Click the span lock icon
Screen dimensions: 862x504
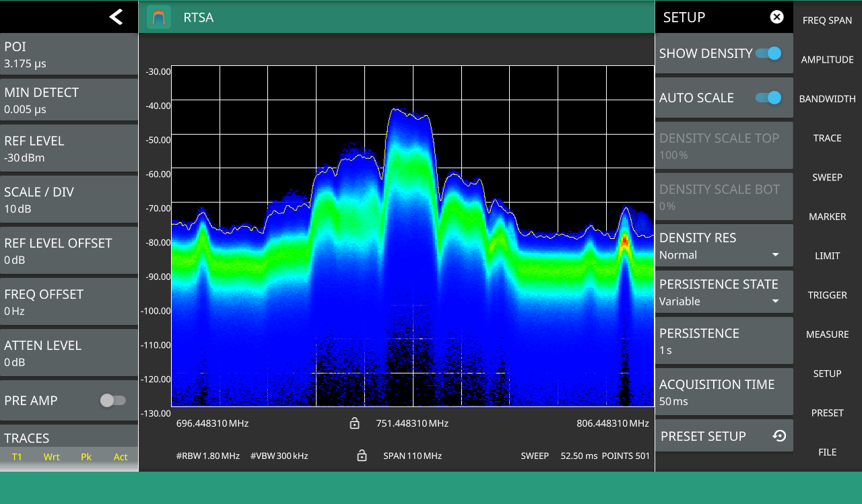click(x=362, y=456)
